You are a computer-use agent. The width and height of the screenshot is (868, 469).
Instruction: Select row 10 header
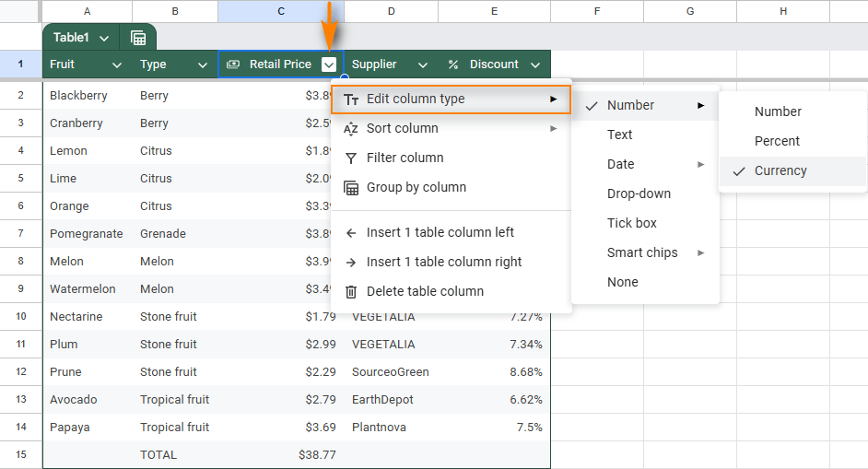(x=20, y=316)
